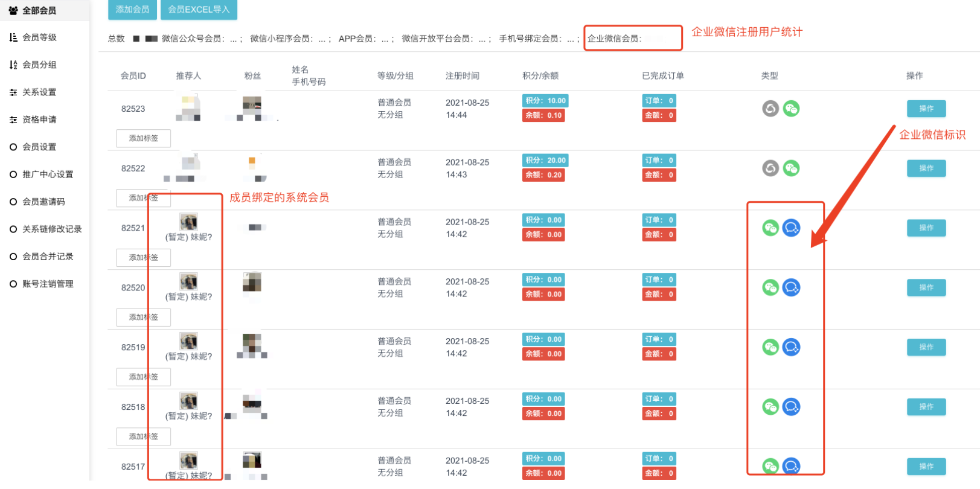Click the 会员EXCEL导入 button
The width and height of the screenshot is (980, 489).
click(x=199, y=10)
